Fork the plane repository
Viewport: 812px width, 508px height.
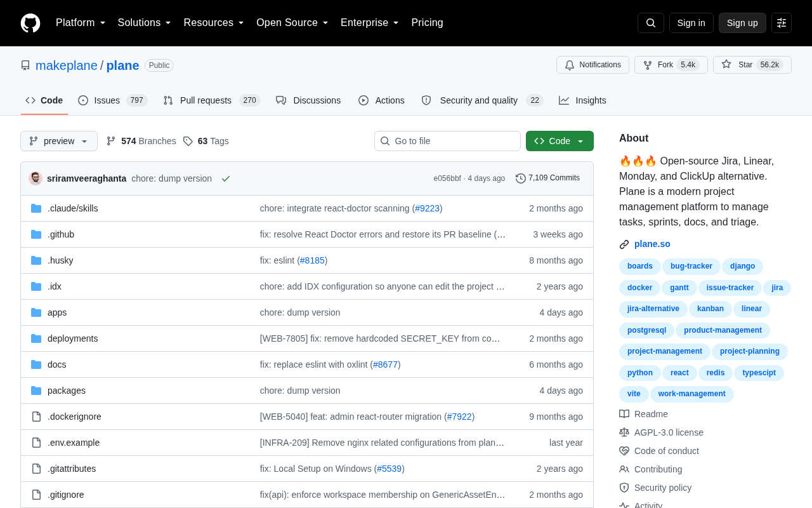671,65
